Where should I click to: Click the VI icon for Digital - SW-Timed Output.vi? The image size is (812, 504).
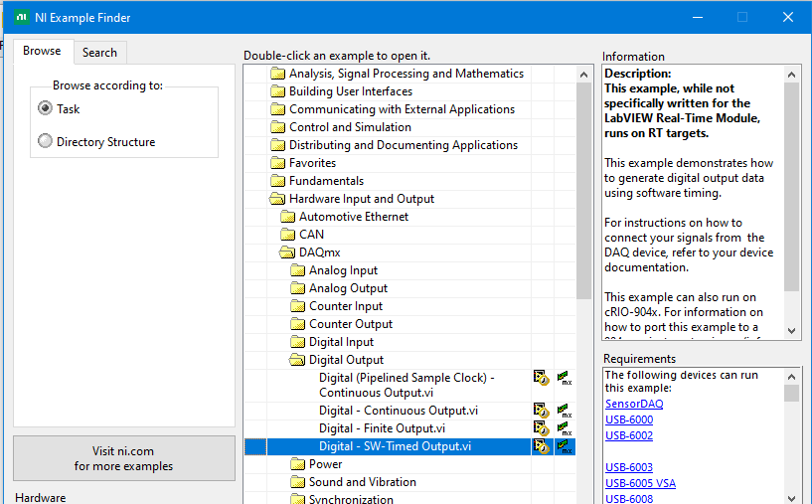541,446
